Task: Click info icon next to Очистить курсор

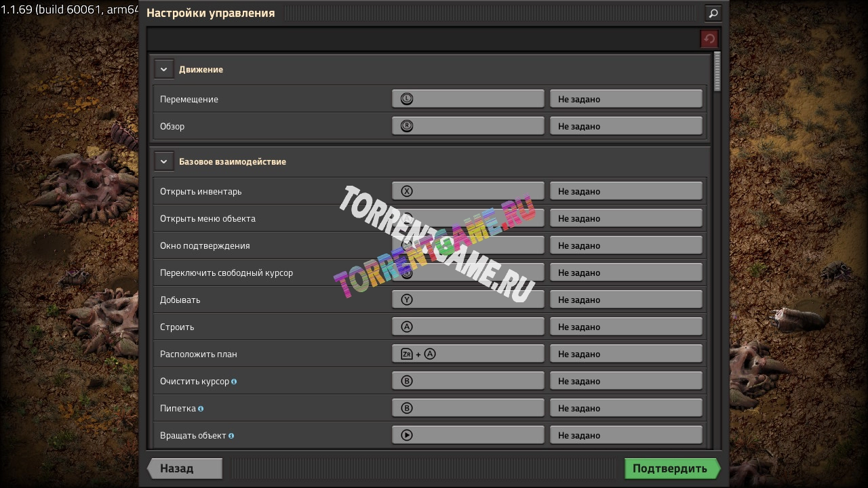Action: (234, 382)
